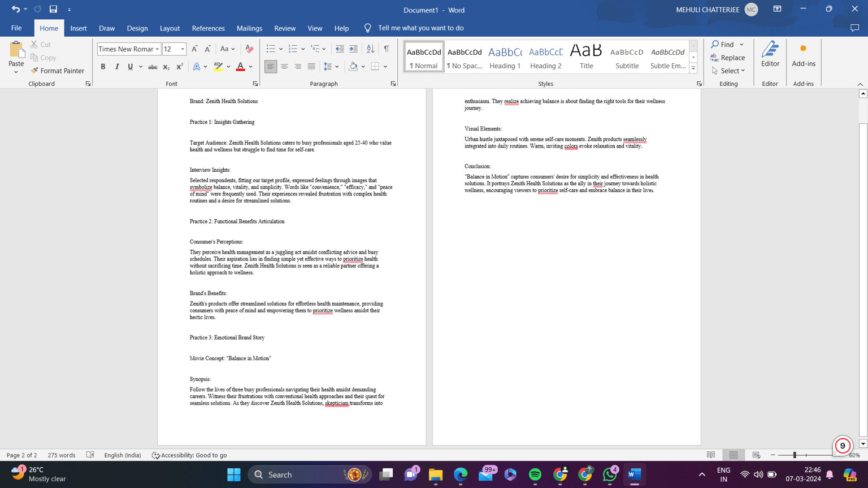
Task: Click the 275 words count
Action: tap(62, 455)
